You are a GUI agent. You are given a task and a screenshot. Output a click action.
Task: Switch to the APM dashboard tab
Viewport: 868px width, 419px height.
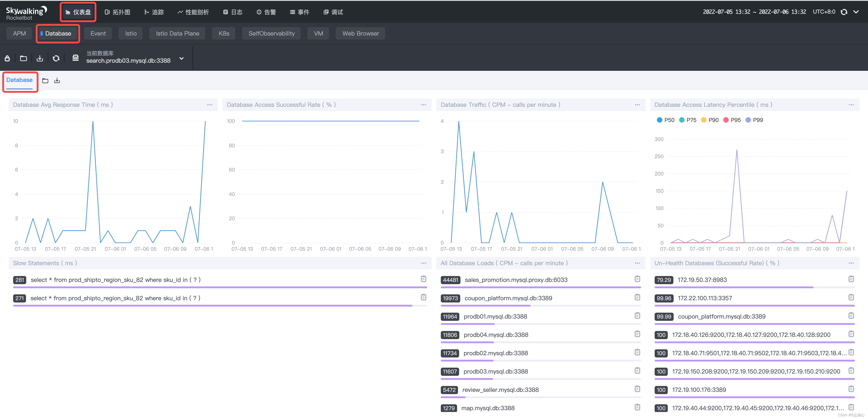click(19, 33)
